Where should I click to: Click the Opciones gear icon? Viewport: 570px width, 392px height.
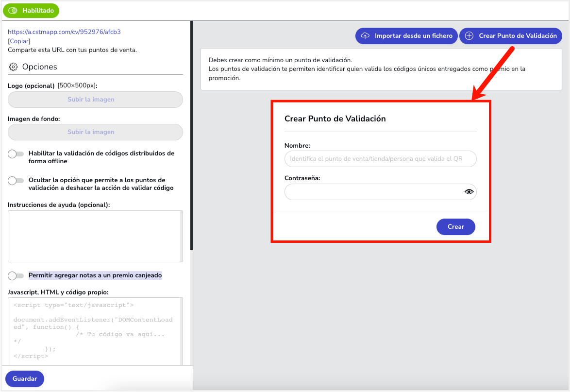[13, 67]
